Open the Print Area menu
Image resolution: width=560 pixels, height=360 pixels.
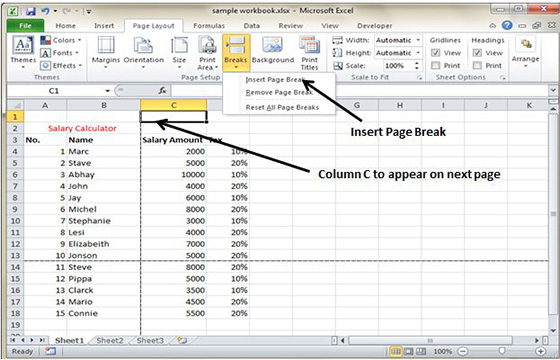coord(207,53)
